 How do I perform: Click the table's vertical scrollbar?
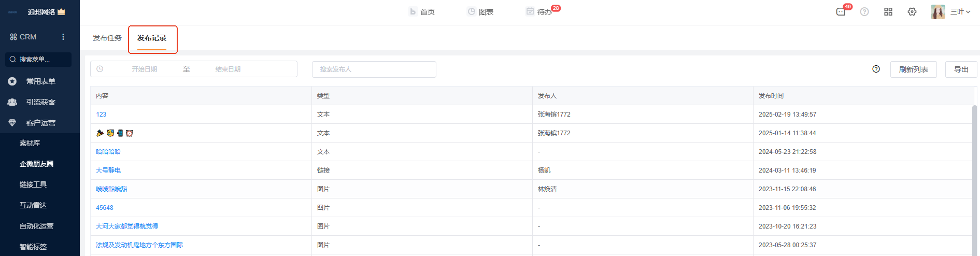[974, 176]
